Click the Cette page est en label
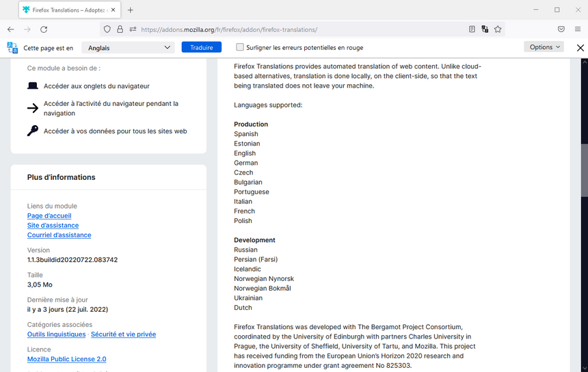Viewport: 588px width, 372px height. [48, 48]
